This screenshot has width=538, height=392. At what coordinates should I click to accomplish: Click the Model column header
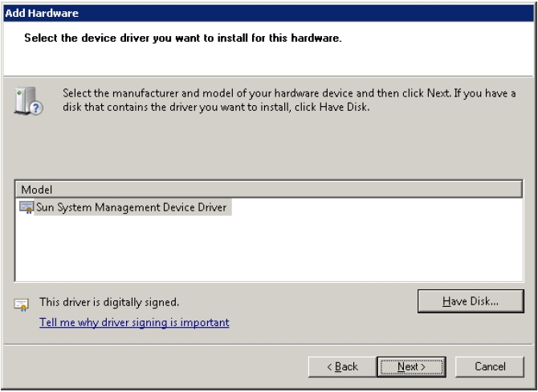point(269,190)
